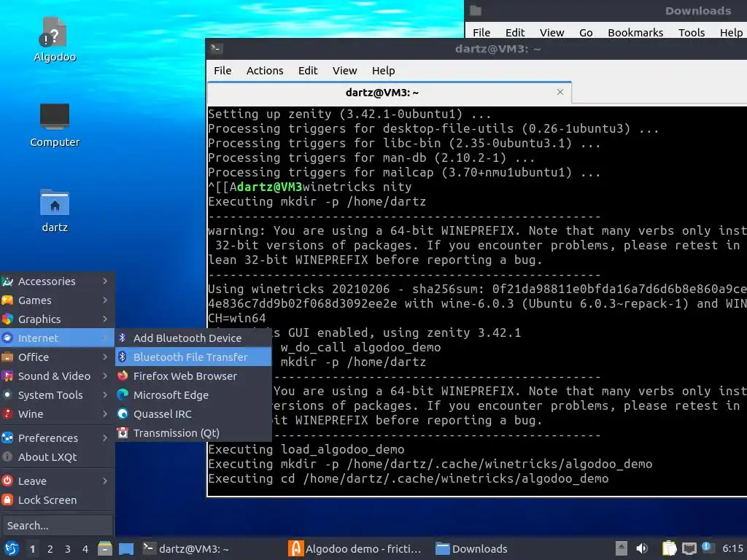Click terminal window icon in title bar

coord(216,49)
